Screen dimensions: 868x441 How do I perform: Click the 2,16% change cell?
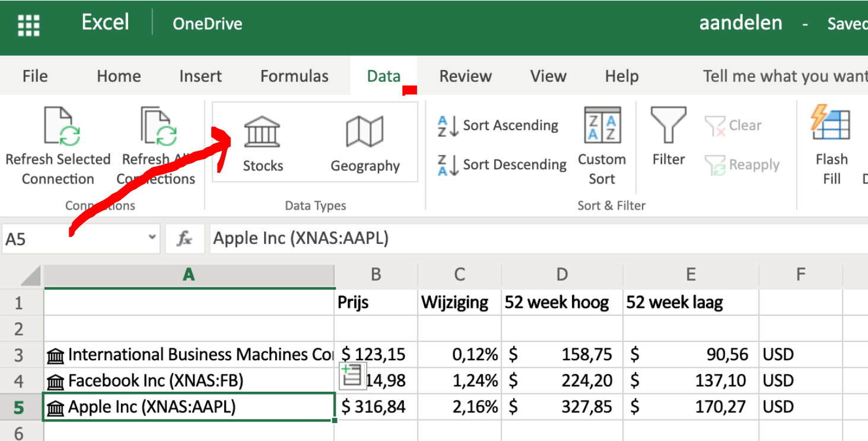click(459, 407)
